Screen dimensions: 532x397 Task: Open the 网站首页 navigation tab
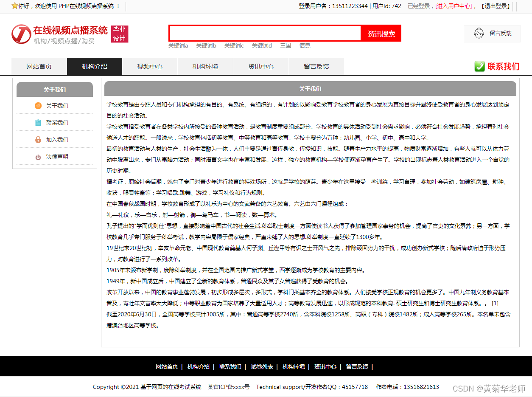pos(39,67)
